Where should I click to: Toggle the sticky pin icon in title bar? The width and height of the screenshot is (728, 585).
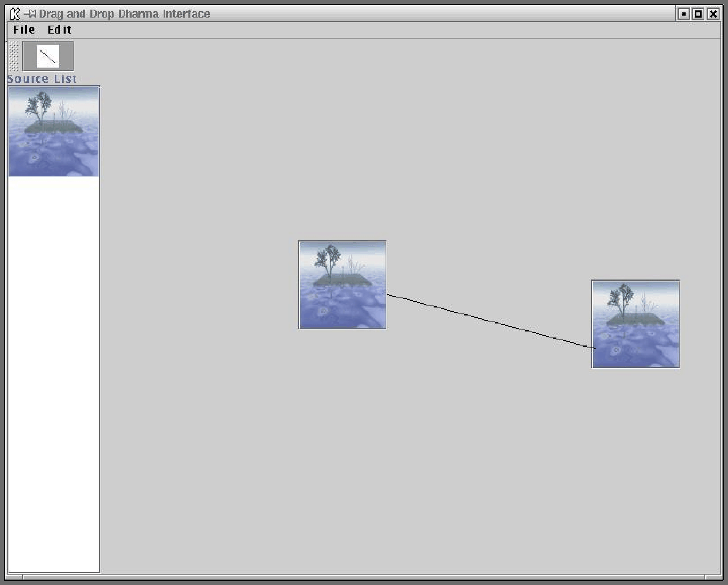click(30, 14)
